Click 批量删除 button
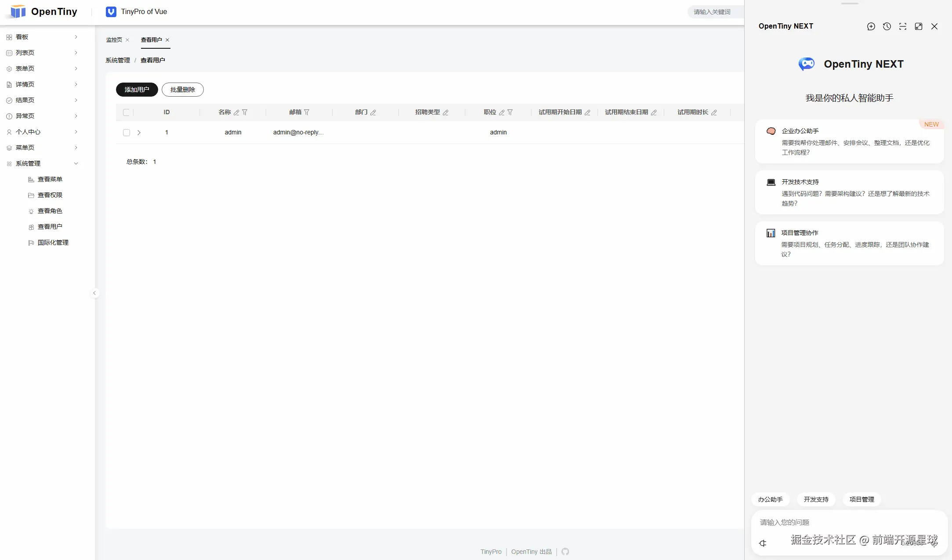Screen dimensions: 952x560 [x=182, y=90]
